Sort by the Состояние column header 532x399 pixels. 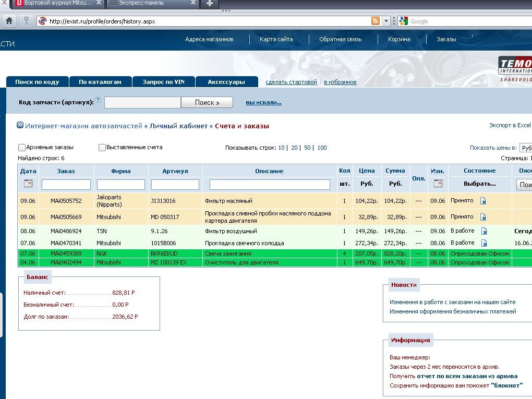(x=479, y=171)
